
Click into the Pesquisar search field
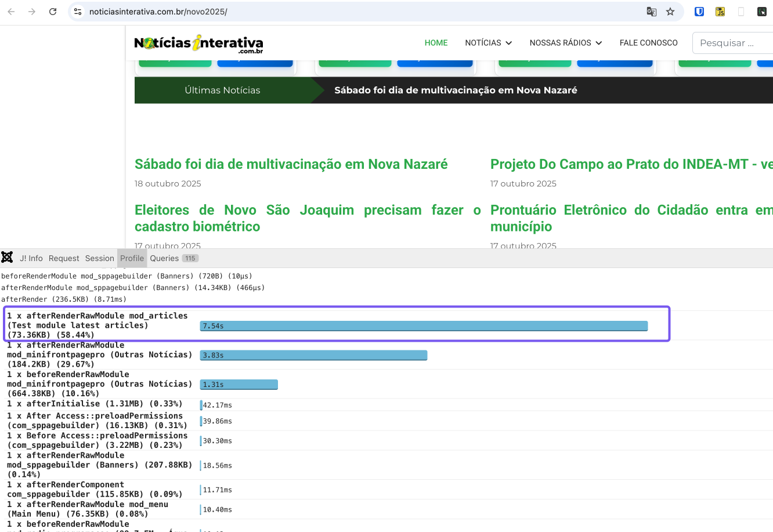pos(732,43)
